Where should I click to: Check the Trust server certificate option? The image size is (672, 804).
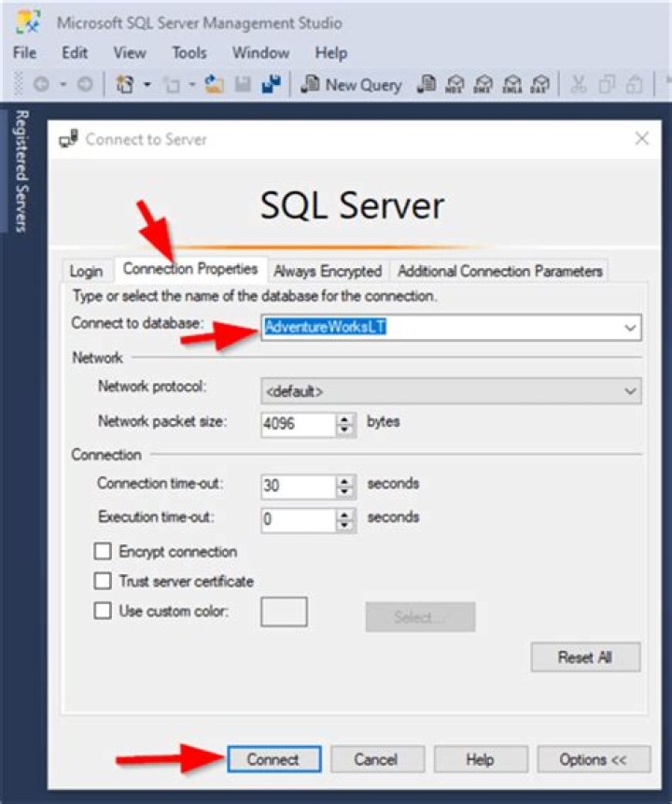tap(103, 581)
